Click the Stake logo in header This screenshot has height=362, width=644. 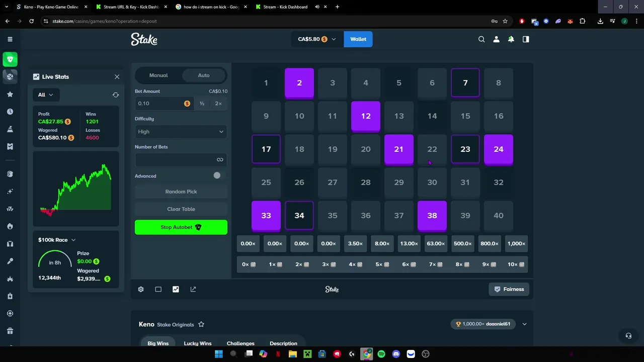[144, 39]
